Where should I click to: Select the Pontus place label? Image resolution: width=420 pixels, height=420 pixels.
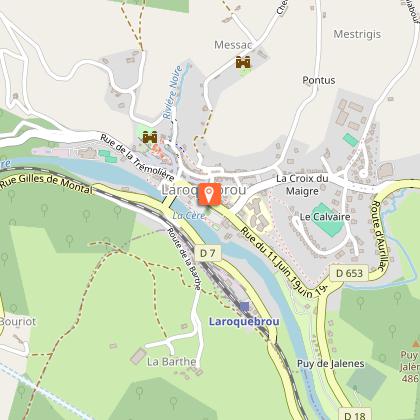[319, 80]
